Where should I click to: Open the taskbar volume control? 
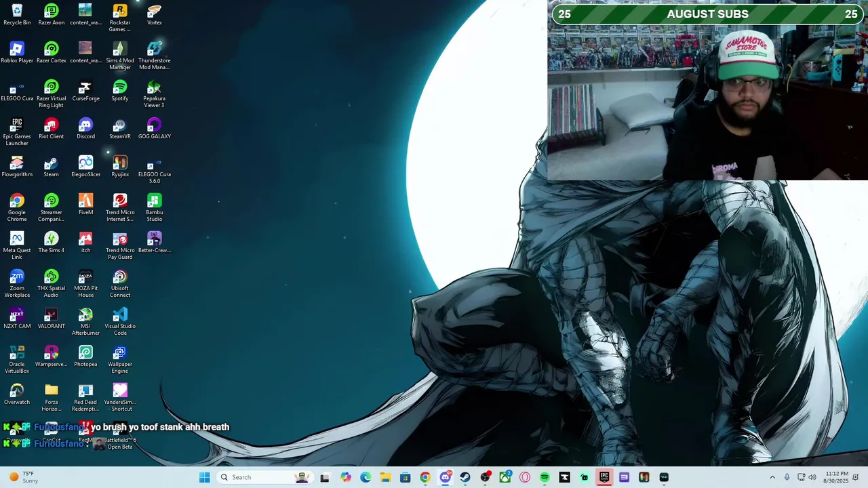812,477
